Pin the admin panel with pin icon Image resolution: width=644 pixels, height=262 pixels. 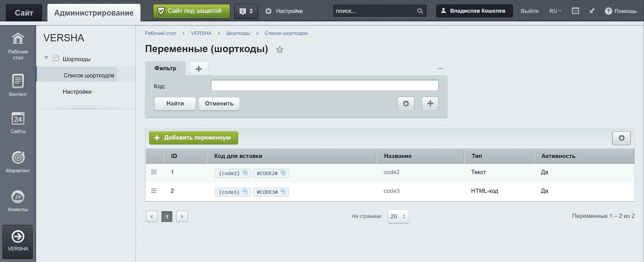[x=592, y=11]
